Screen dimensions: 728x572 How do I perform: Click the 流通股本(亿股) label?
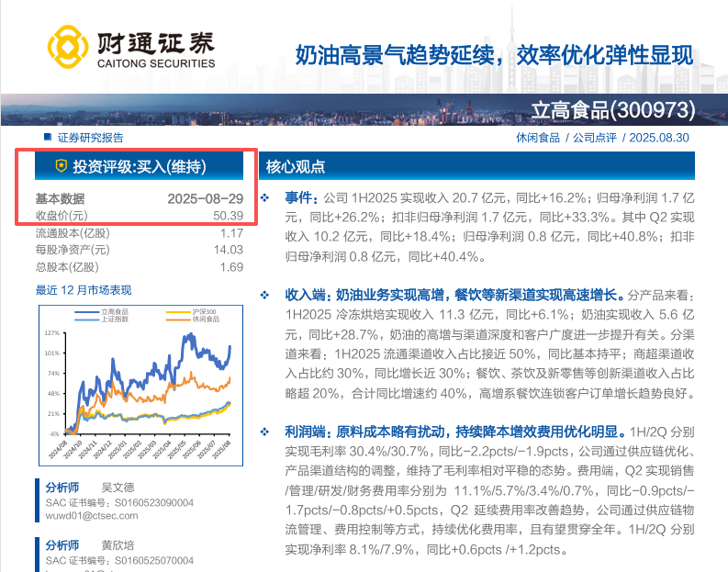click(x=73, y=233)
